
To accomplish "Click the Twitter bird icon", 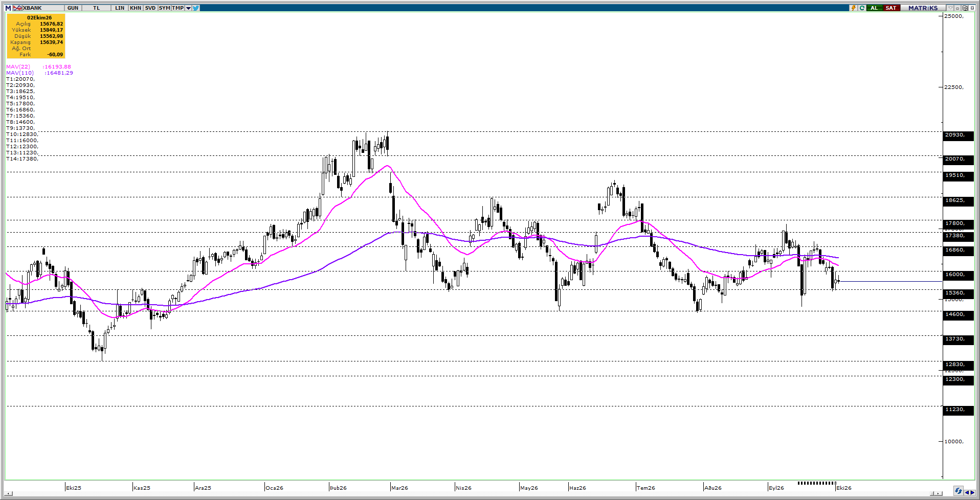I will pyautogui.click(x=196, y=8).
